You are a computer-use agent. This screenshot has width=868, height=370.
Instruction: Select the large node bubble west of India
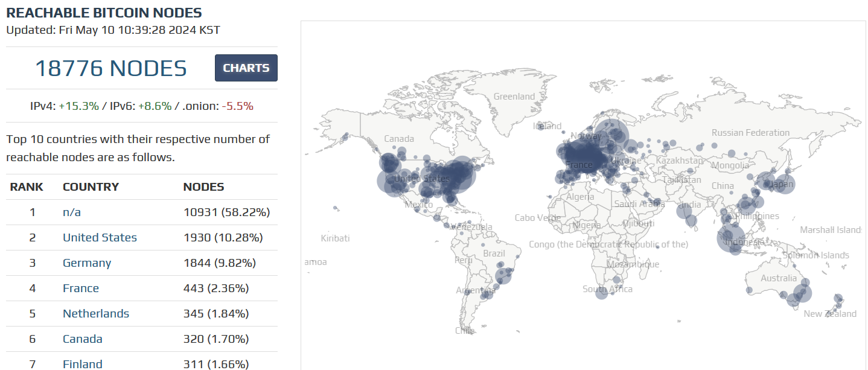tap(685, 209)
